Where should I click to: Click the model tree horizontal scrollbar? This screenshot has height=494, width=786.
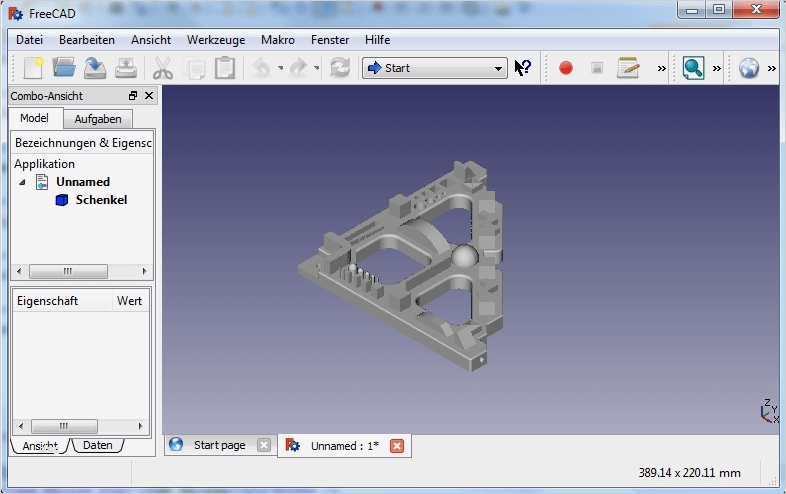[67, 271]
